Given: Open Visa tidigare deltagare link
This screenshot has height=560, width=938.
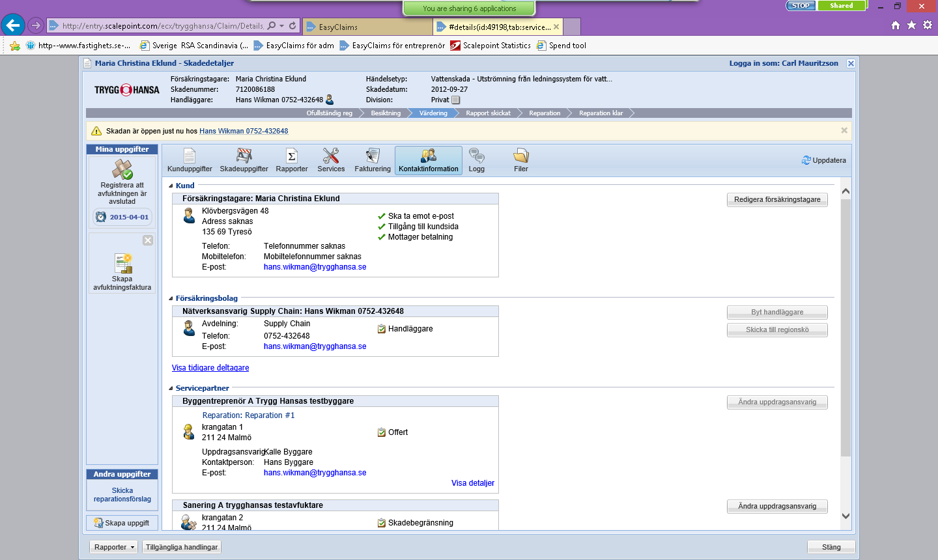Looking at the screenshot, I should point(210,368).
